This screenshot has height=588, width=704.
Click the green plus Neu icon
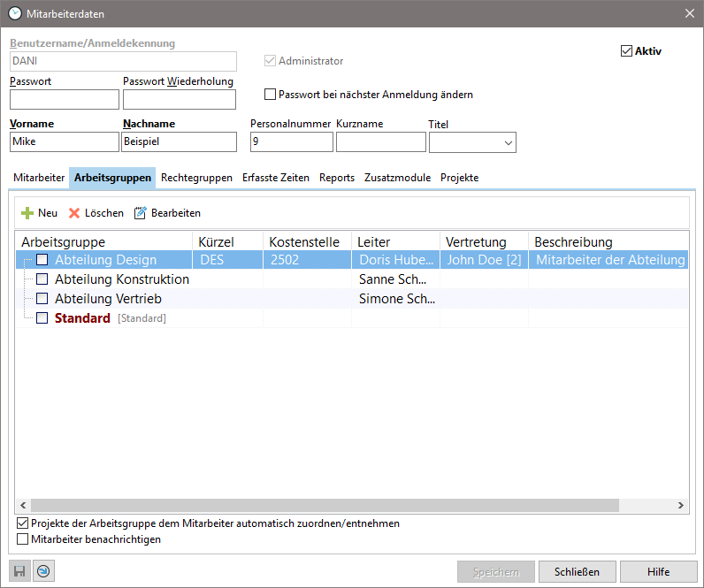click(27, 213)
